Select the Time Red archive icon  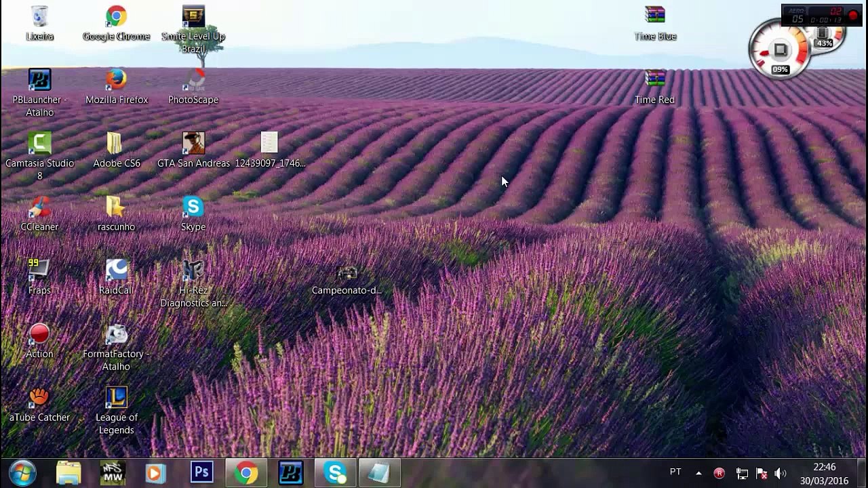click(655, 87)
